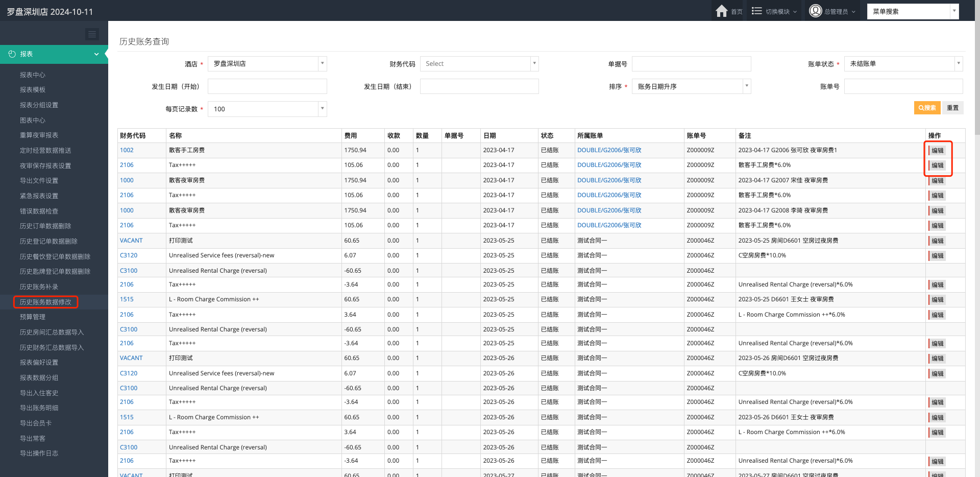This screenshot has height=477, width=980.
Task: Click 1515 code link dated 2023-05-25
Action: [127, 299]
